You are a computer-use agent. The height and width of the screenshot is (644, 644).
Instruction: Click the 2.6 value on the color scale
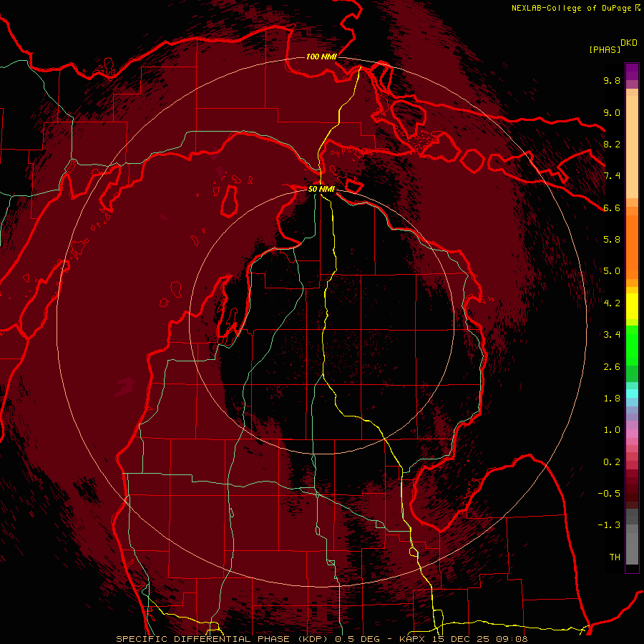612,367
